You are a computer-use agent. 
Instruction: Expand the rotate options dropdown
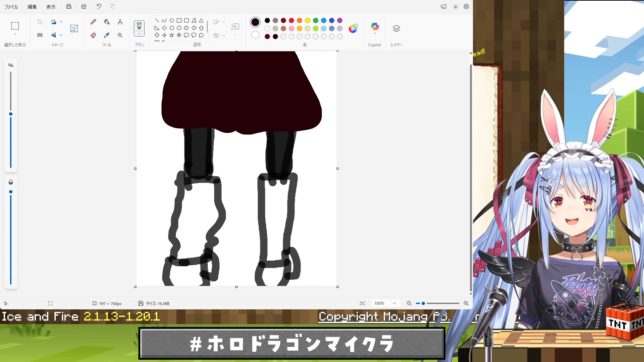pyautogui.click(x=61, y=22)
